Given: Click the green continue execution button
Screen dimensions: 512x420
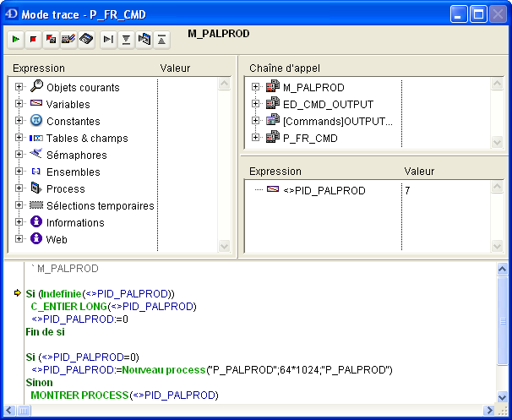Looking at the screenshot, I should pyautogui.click(x=17, y=39).
